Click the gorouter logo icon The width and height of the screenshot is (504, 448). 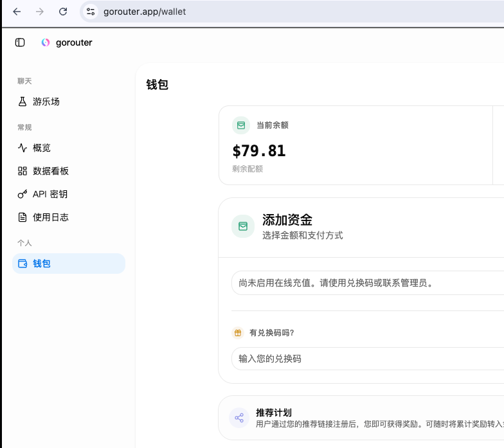[x=46, y=42]
